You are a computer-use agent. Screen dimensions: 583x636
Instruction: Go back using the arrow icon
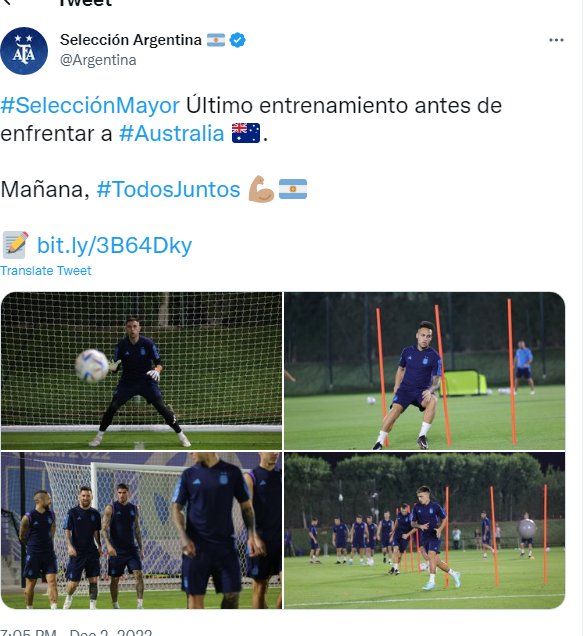[6, 2]
